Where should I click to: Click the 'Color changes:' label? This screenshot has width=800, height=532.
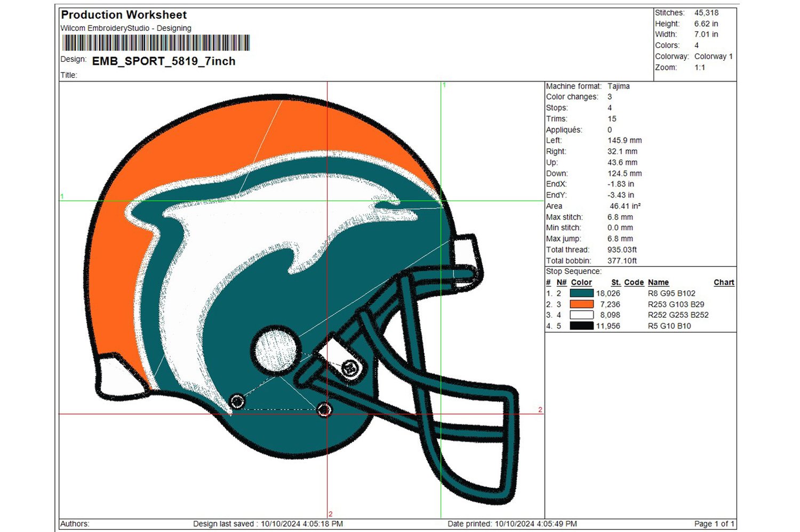(572, 97)
